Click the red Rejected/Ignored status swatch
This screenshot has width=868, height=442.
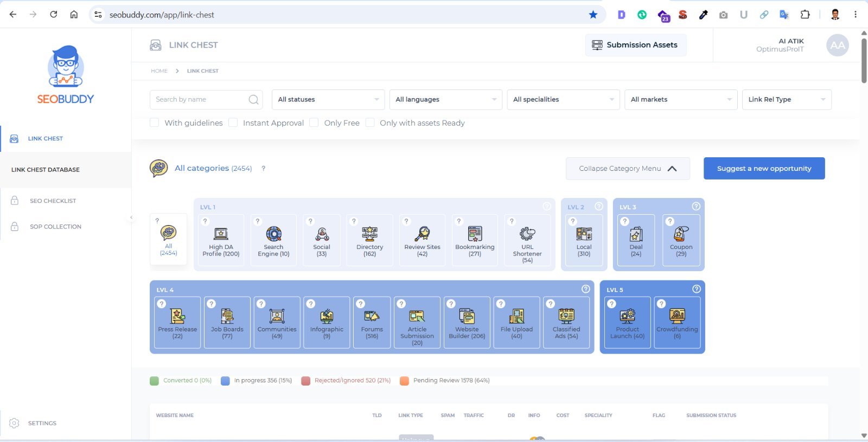(x=305, y=381)
